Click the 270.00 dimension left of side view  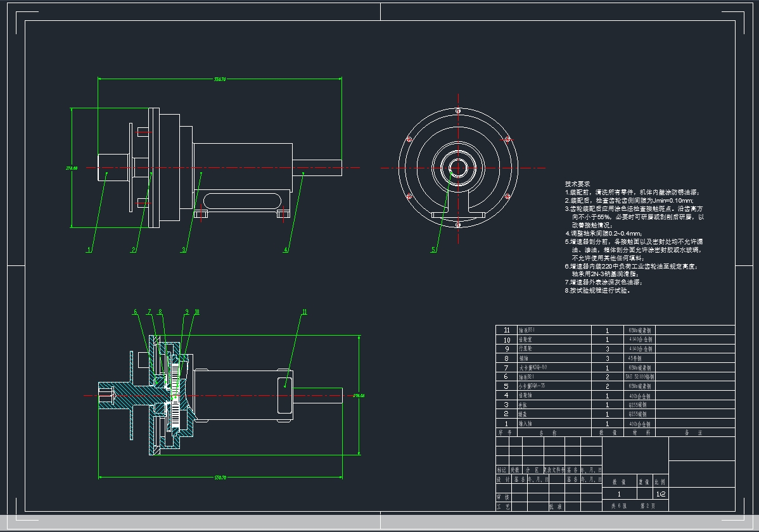pos(72,168)
